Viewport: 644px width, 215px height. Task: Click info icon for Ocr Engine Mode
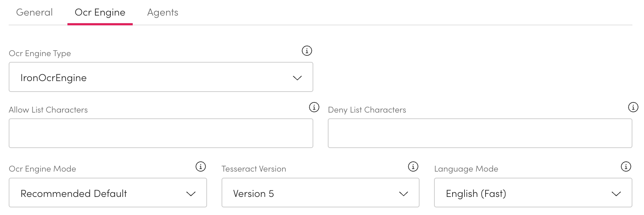(x=201, y=166)
